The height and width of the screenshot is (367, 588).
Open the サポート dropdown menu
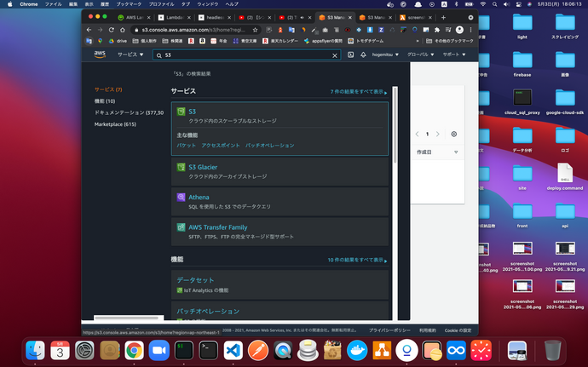pyautogui.click(x=453, y=54)
